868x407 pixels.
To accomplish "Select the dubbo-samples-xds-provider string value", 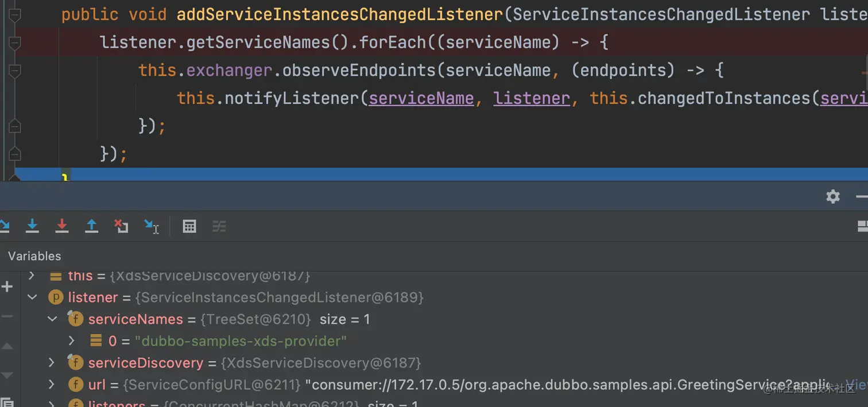I will (241, 341).
